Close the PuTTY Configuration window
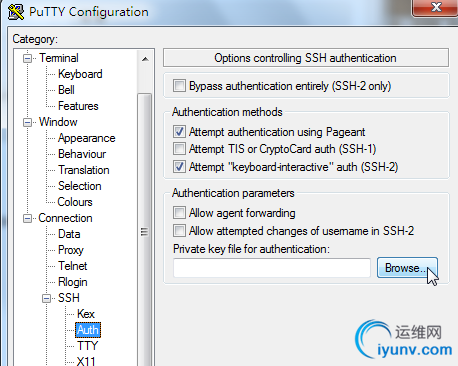 pyautogui.click(x=436, y=7)
